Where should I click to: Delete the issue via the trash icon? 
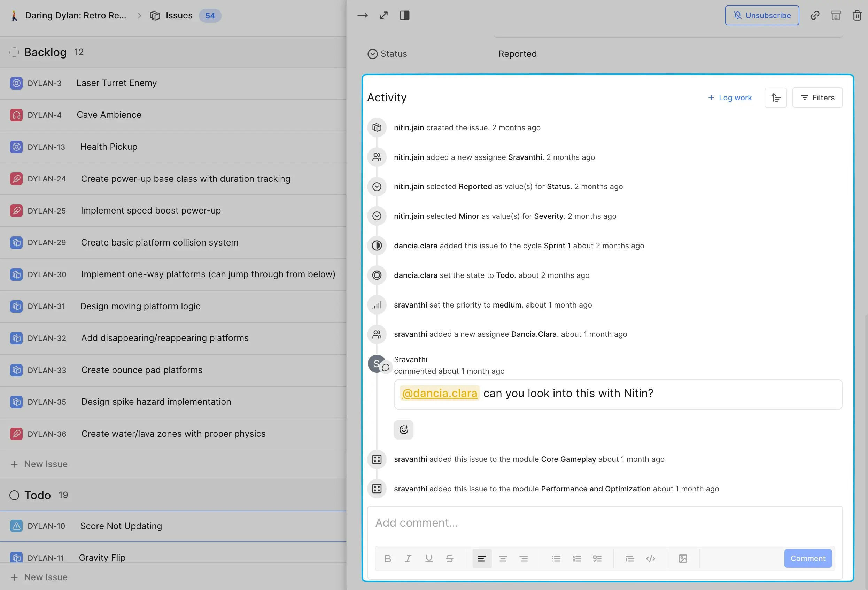tap(857, 15)
